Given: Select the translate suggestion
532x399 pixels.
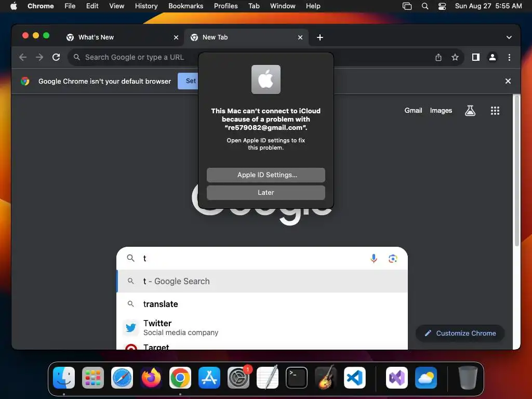Looking at the screenshot, I should (x=262, y=304).
